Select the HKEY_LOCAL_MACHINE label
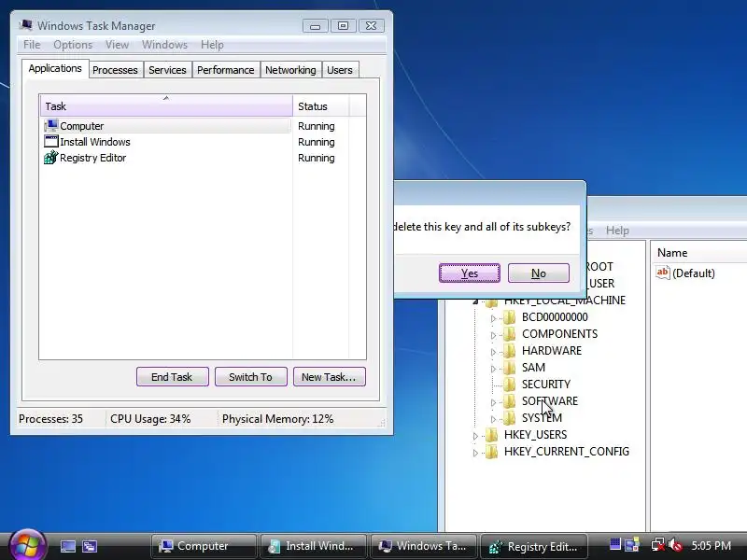 pyautogui.click(x=565, y=301)
